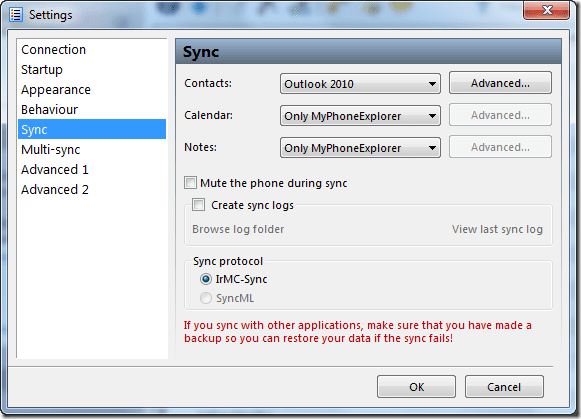Open the Multi-sync settings page

point(92,150)
